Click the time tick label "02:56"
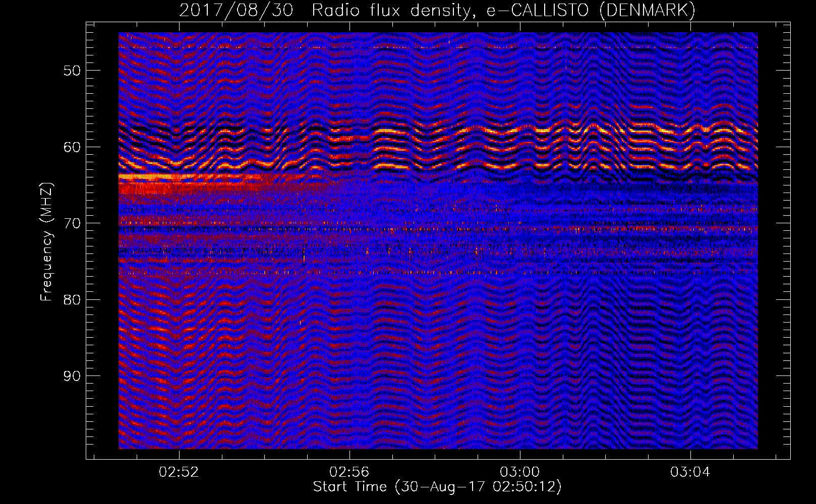Image resolution: width=816 pixels, height=504 pixels. 349,472
